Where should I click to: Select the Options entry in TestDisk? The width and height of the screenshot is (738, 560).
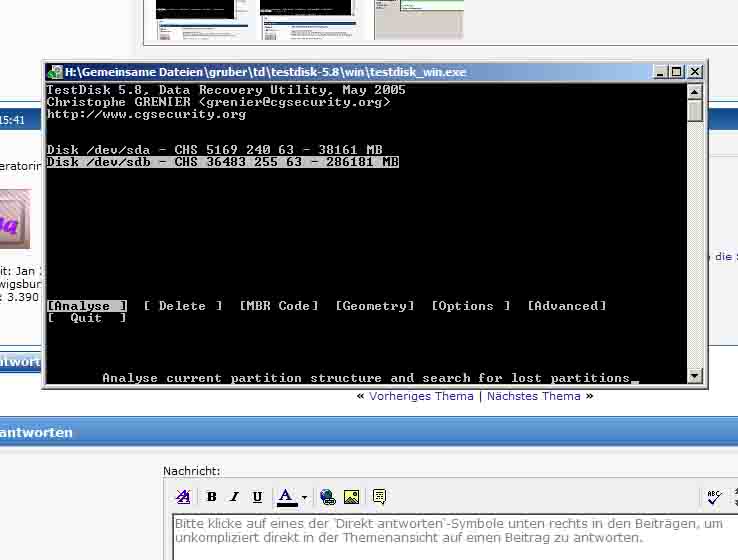tap(471, 306)
